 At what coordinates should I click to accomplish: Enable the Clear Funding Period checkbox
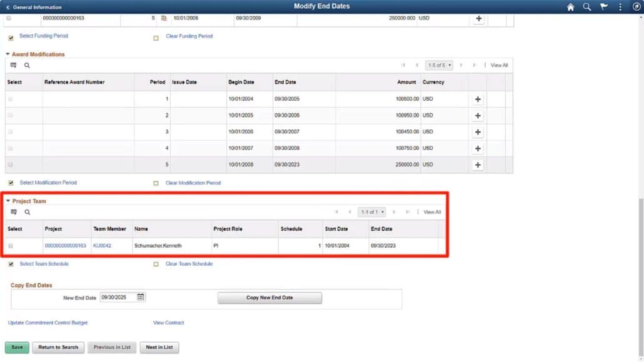click(x=156, y=38)
